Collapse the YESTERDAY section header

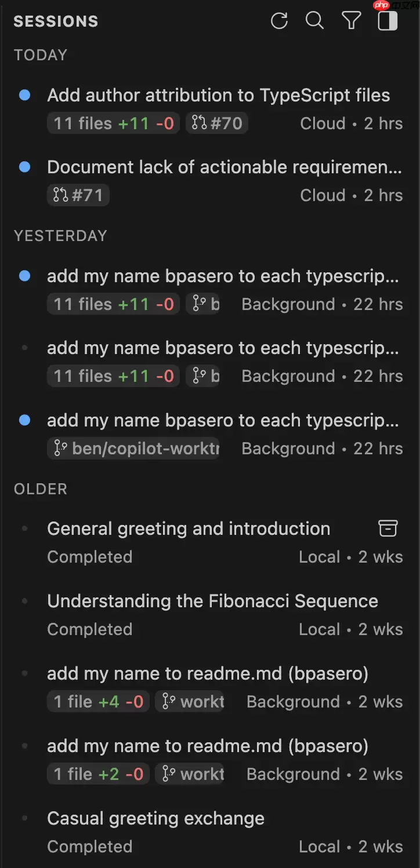(61, 235)
